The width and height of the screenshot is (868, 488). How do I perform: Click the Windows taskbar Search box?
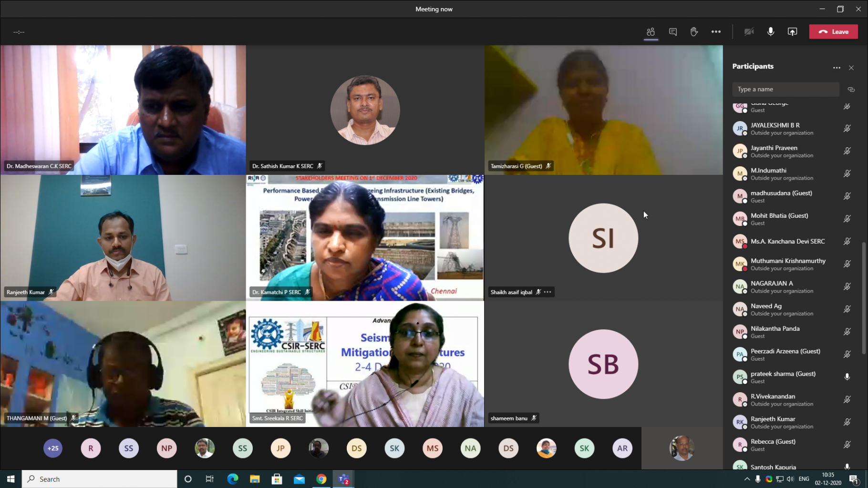point(99,479)
